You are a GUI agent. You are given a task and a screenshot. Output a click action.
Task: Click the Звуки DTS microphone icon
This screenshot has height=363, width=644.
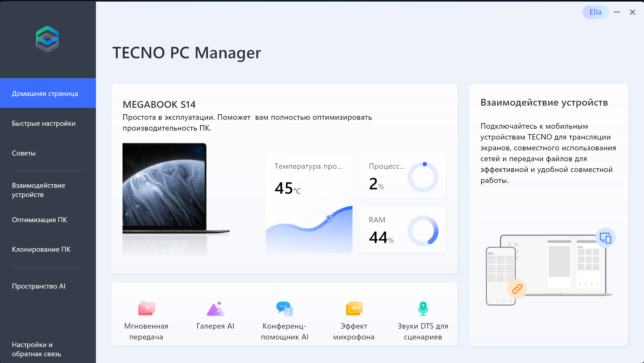pos(423,308)
